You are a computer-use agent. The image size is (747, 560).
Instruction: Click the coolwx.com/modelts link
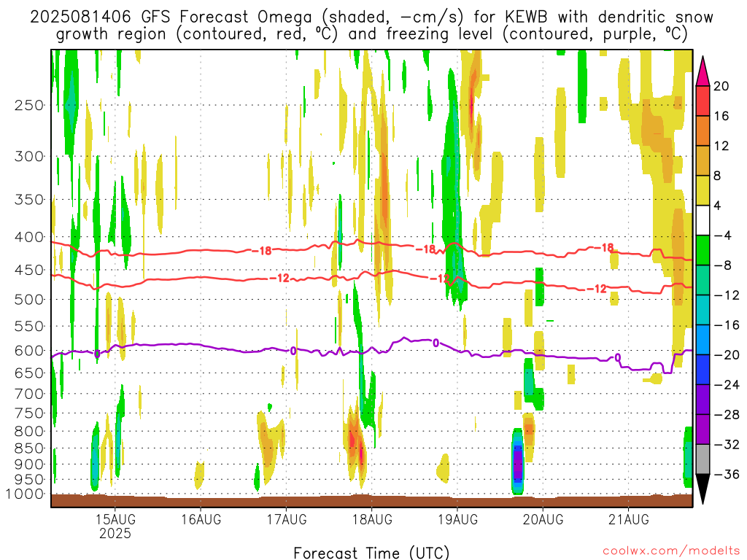[671, 551]
